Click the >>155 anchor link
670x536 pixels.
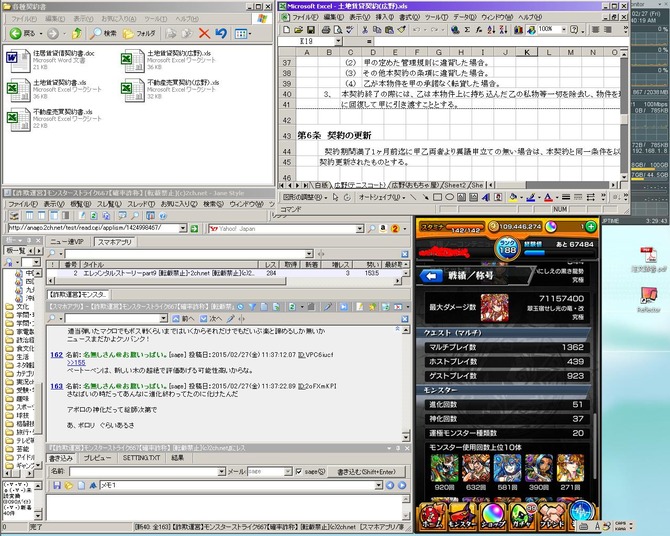(76, 362)
